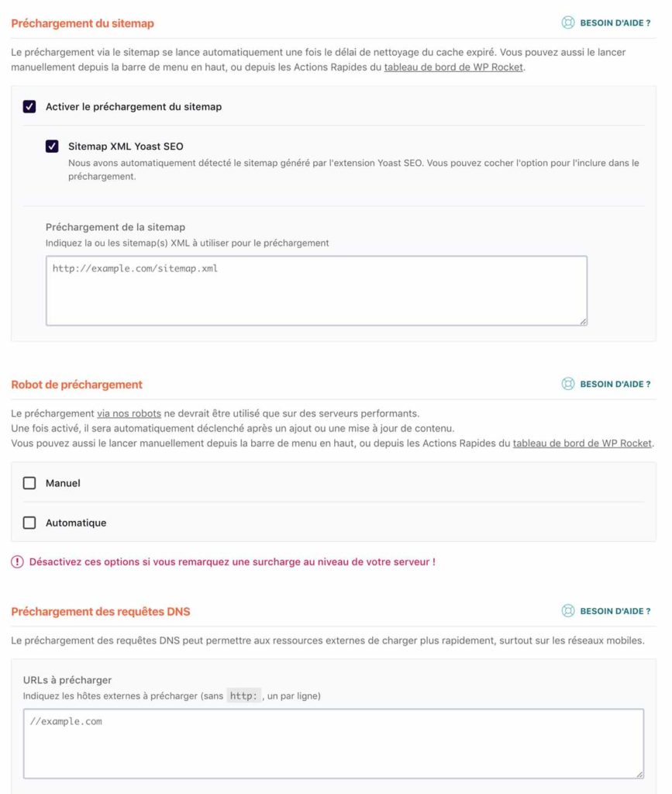The height and width of the screenshot is (794, 672).
Task: Click into the URLs à précharger text area
Action: 333,743
